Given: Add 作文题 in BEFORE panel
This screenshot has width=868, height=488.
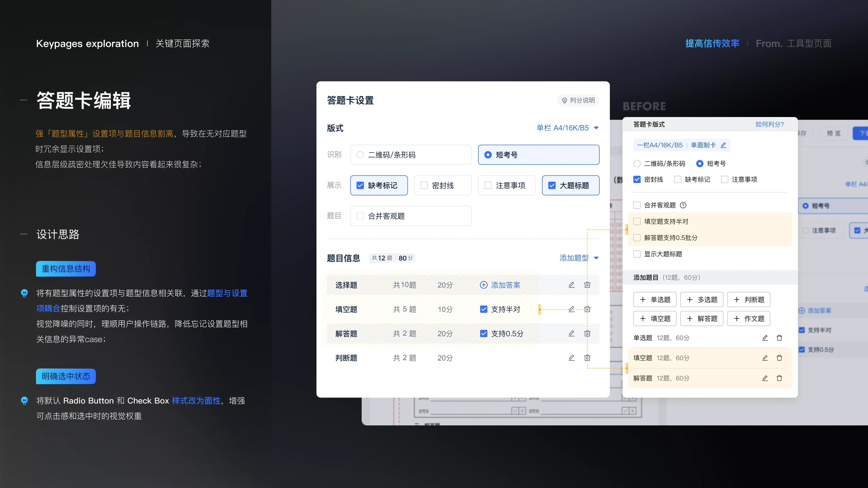Looking at the screenshot, I should click(748, 319).
